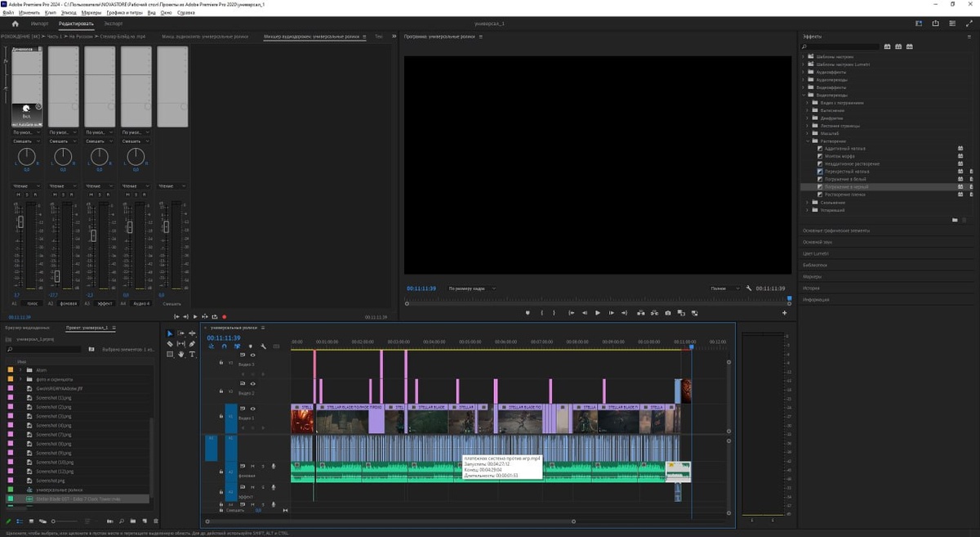Image resolution: width=980 pixels, height=537 pixels.
Task: Open История panel
Action: [x=811, y=288]
